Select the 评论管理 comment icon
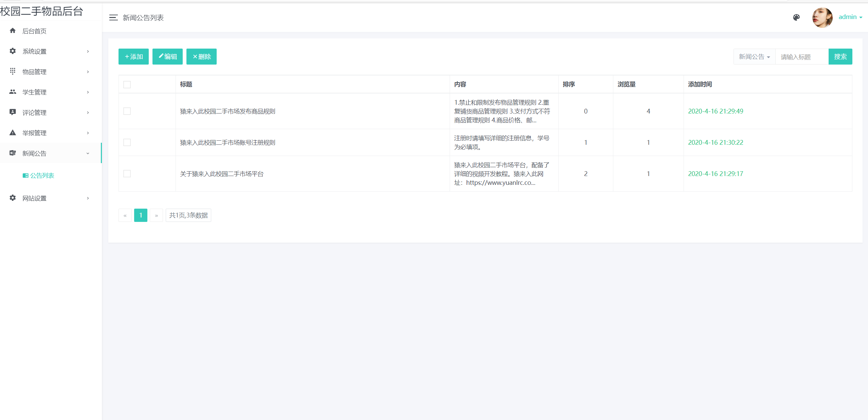 point(13,112)
